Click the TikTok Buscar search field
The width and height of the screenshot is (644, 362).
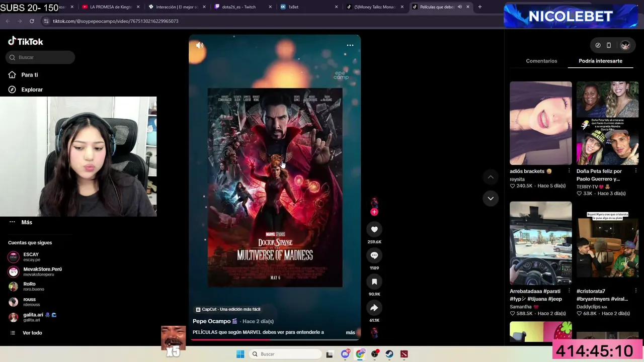coord(40,57)
